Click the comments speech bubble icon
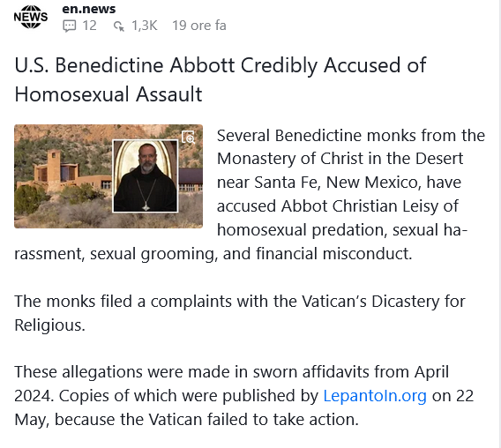The image size is (501, 448). pyautogui.click(x=69, y=26)
